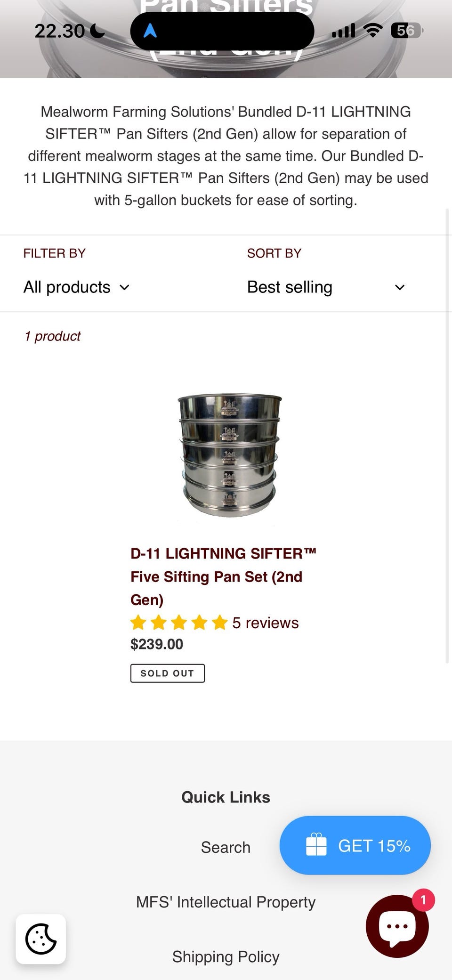Tap the cellular signal bars
Screen dimensions: 452x980
click(x=343, y=31)
